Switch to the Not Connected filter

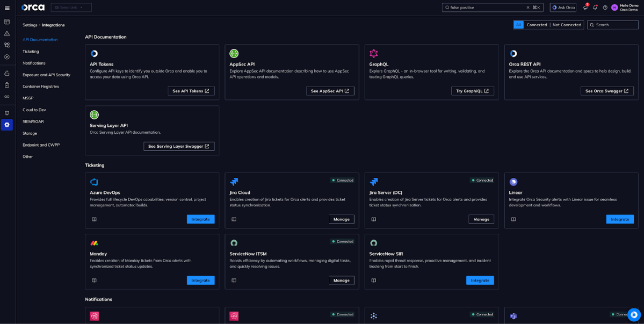click(566, 25)
